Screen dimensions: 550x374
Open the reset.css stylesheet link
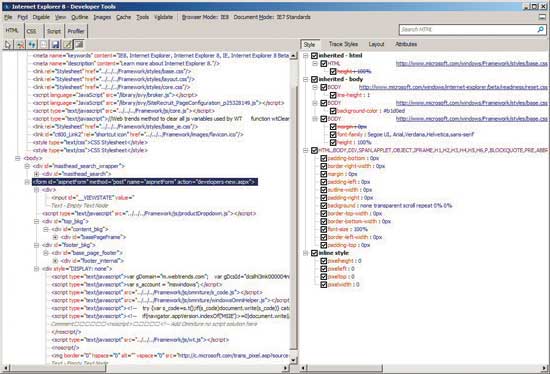tap(453, 87)
